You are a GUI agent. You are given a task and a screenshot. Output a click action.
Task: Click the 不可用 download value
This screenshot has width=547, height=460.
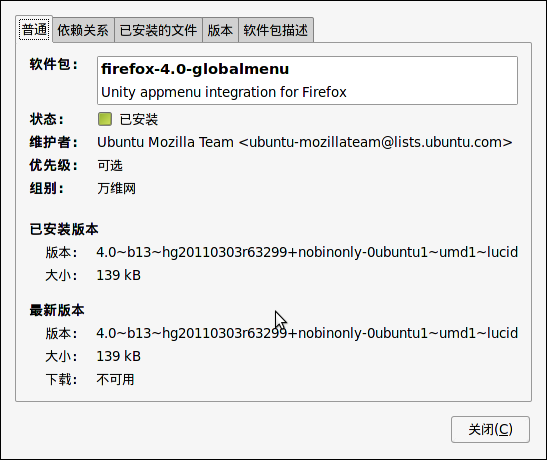point(115,379)
